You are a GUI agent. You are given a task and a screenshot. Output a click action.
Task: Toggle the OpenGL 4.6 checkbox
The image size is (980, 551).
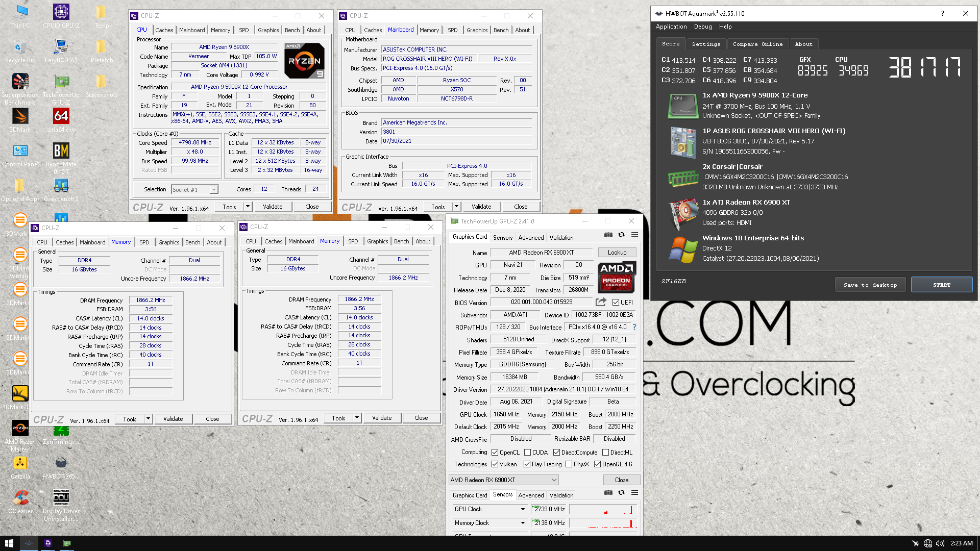point(597,464)
